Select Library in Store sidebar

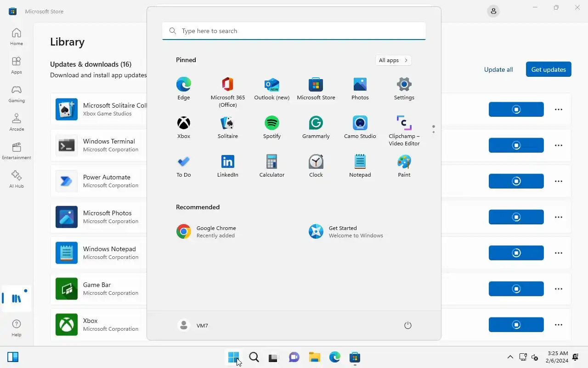tap(17, 299)
